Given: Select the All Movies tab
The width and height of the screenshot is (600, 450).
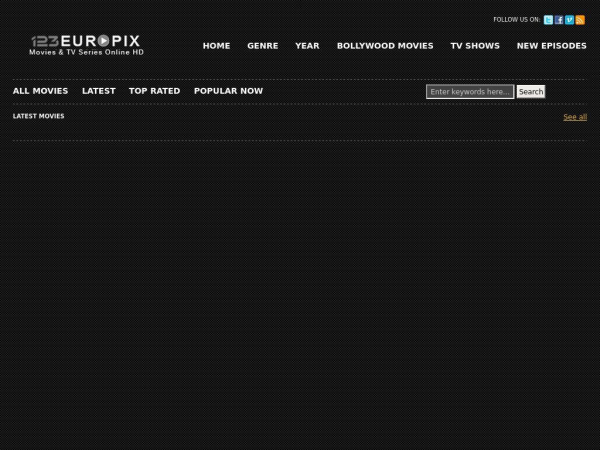Looking at the screenshot, I should (x=41, y=91).
